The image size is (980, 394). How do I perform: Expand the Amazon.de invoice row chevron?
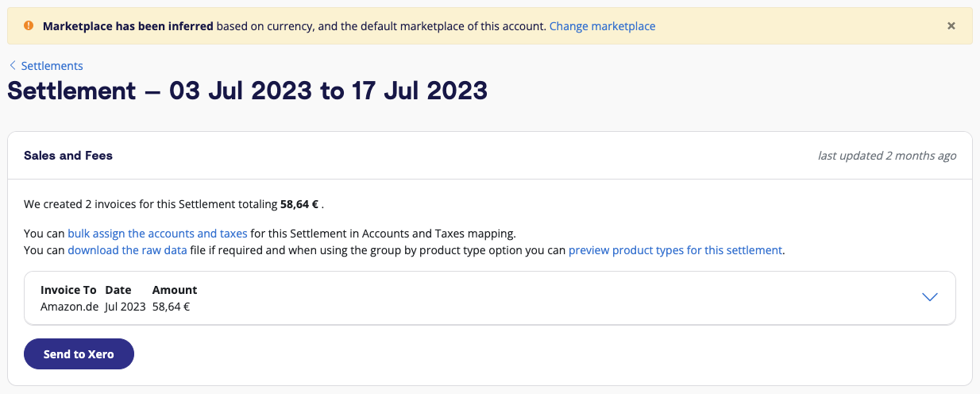point(930,297)
